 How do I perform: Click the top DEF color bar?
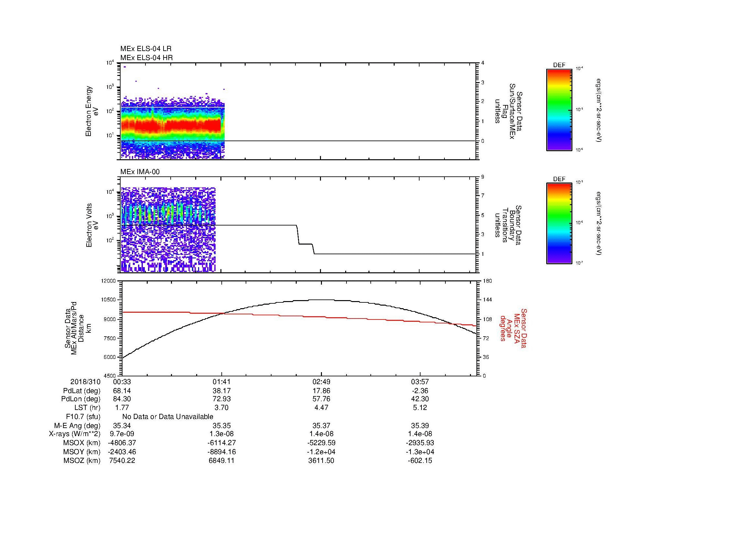(559, 110)
